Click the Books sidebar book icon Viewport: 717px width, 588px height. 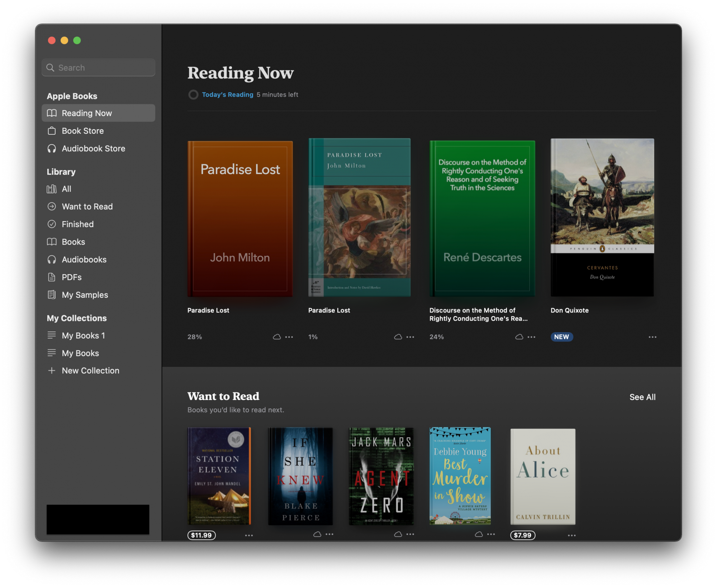click(x=52, y=242)
